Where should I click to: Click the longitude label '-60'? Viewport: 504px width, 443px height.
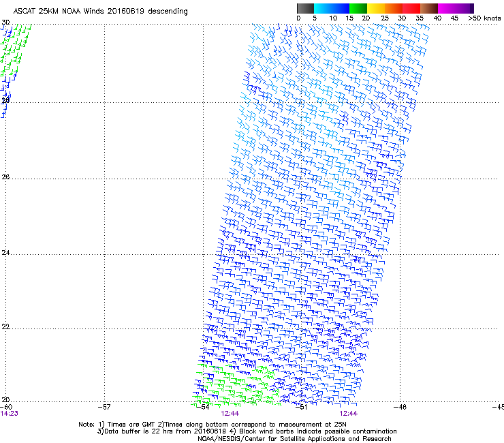point(6,407)
